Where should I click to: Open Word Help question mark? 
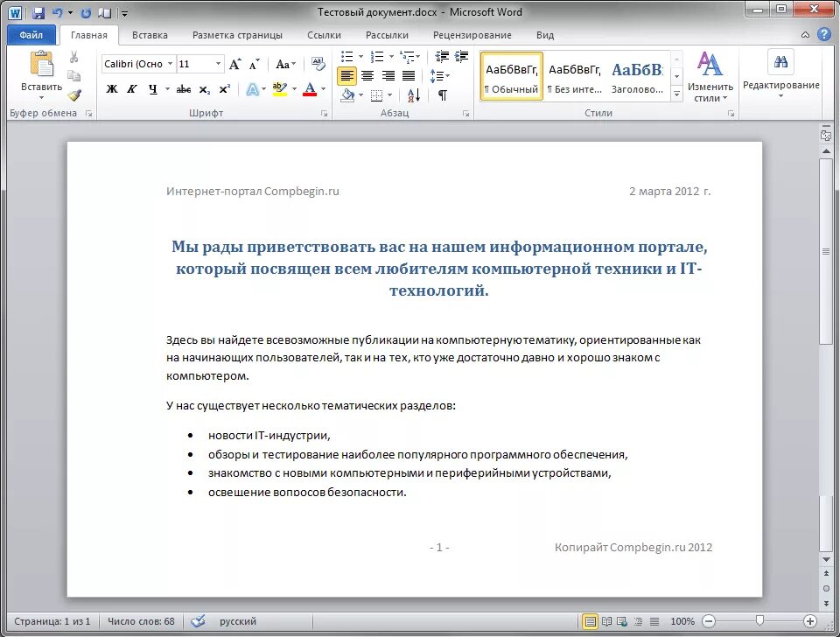click(824, 34)
